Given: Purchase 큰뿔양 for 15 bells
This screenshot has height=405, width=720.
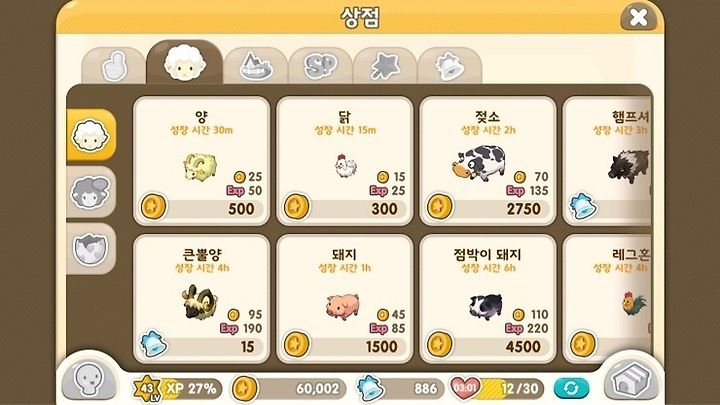Looking at the screenshot, I should point(201,299).
